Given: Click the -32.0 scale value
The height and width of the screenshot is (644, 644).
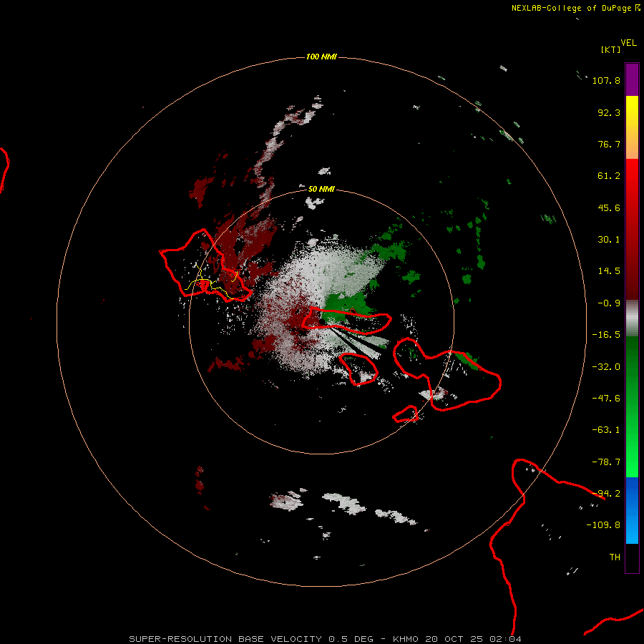Looking at the screenshot, I should click(x=606, y=367).
